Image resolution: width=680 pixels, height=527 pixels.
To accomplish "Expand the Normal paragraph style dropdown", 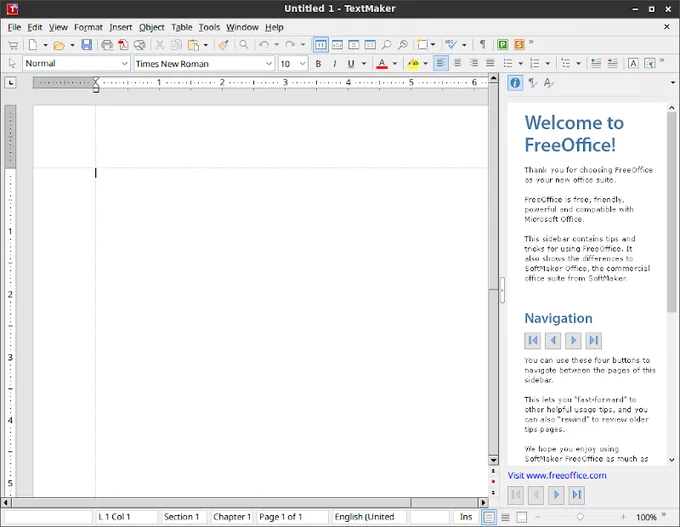I will point(124,64).
